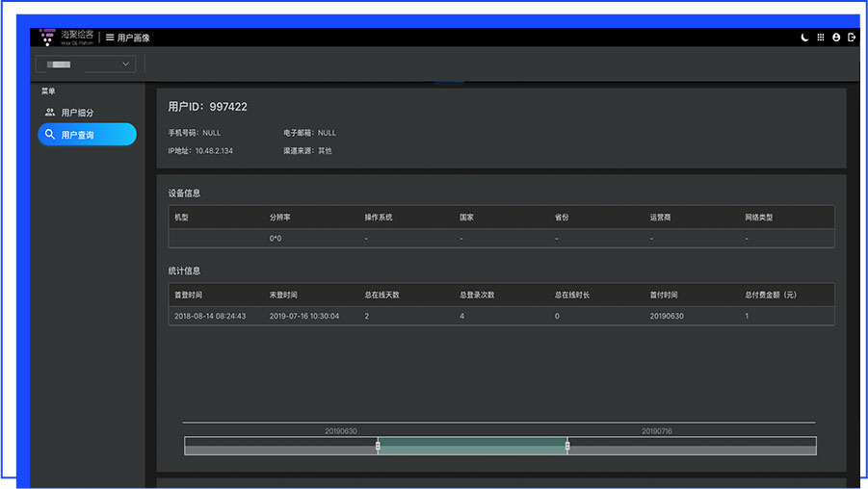Click the 统计信息 section title
Viewport: 868px width, 489px height.
184,270
